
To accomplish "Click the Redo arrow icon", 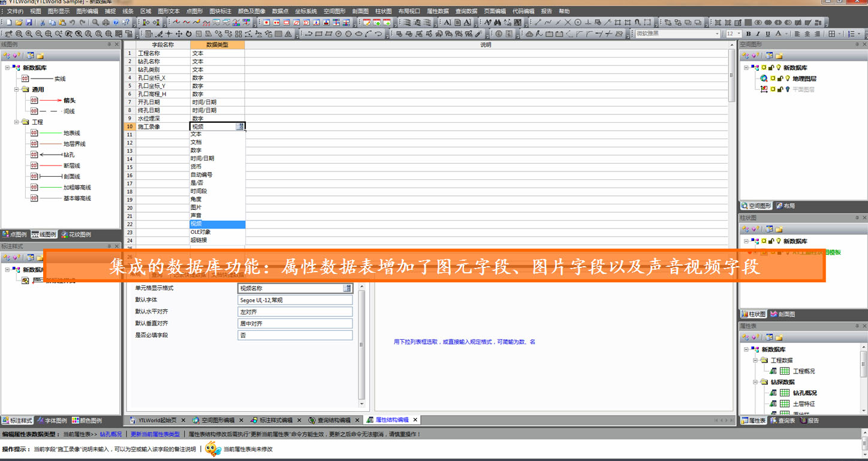I will click(82, 22).
